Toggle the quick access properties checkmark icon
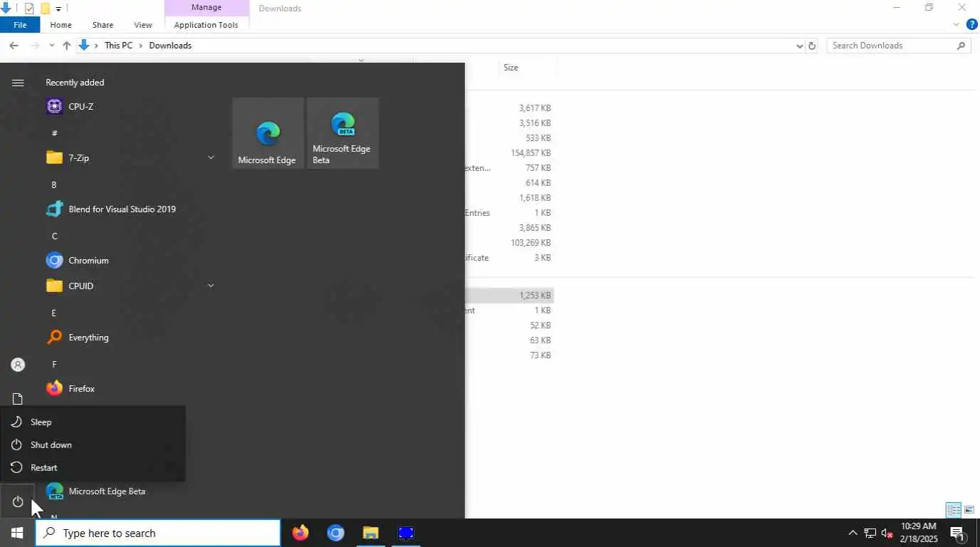This screenshot has width=980, height=547. [x=29, y=9]
